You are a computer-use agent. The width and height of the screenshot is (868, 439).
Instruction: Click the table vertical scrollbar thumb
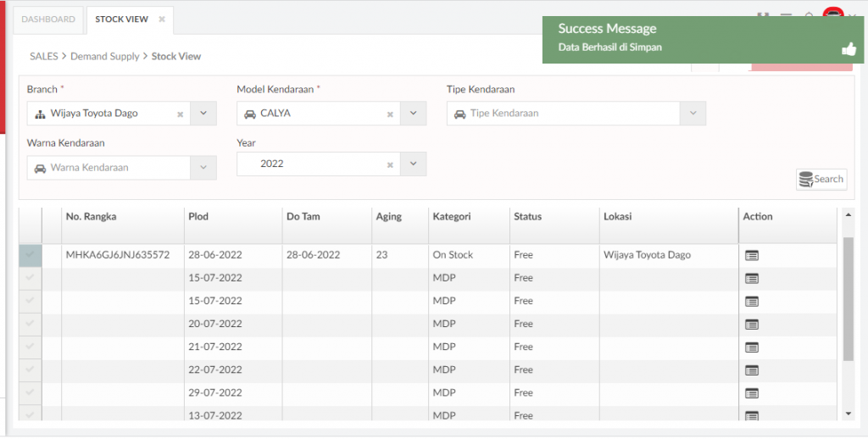[848, 299]
